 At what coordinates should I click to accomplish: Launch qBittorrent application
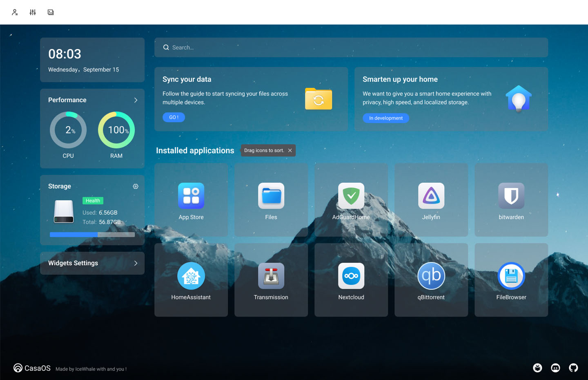point(431,276)
